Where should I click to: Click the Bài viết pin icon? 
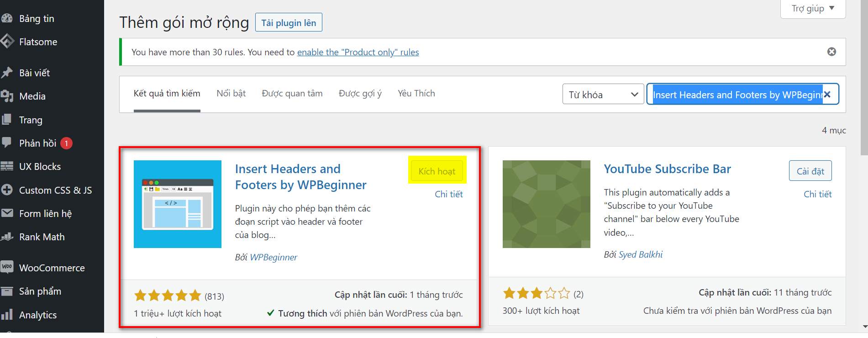7,73
